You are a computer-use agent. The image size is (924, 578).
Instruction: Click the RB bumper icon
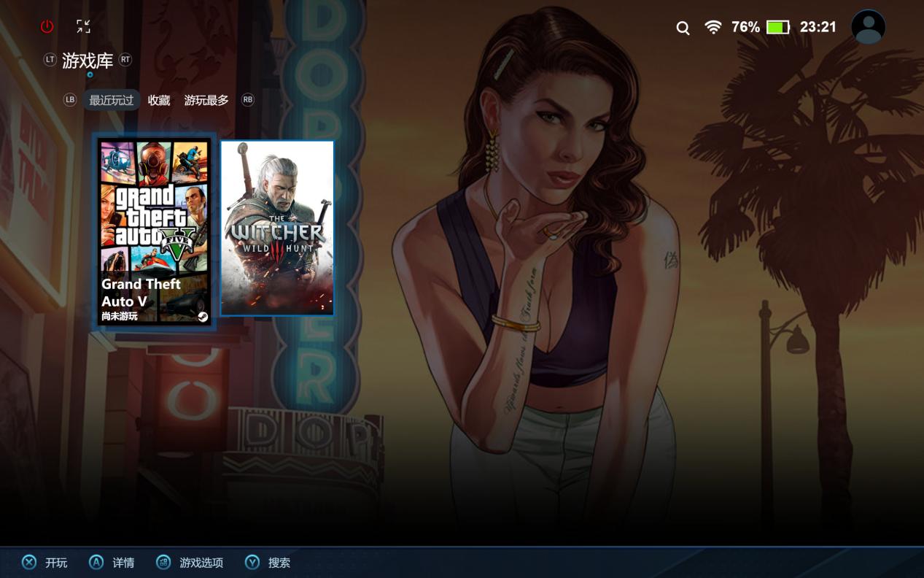point(248,100)
